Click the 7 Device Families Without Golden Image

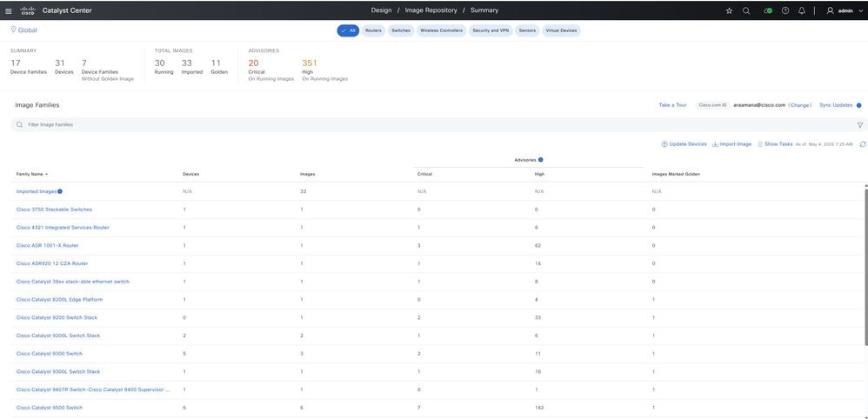point(84,63)
